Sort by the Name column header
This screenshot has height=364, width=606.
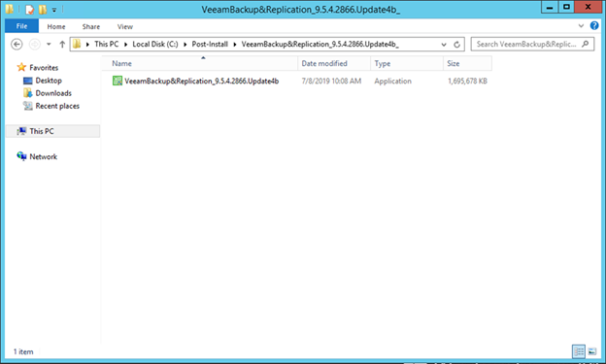(199, 63)
